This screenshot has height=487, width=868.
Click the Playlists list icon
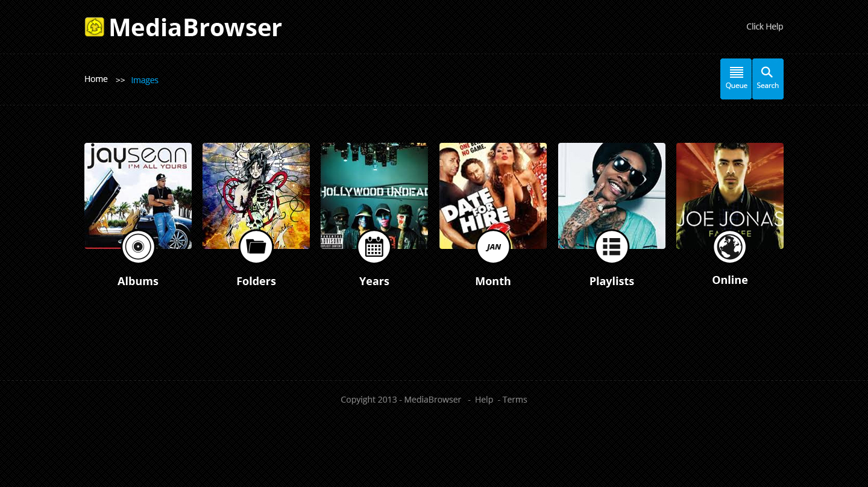tap(612, 247)
